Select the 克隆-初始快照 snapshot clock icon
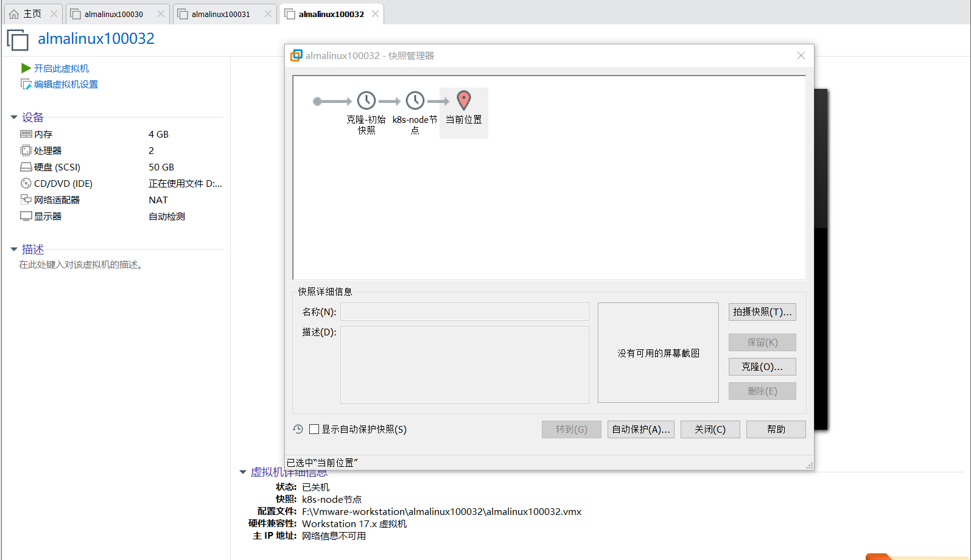 click(366, 100)
